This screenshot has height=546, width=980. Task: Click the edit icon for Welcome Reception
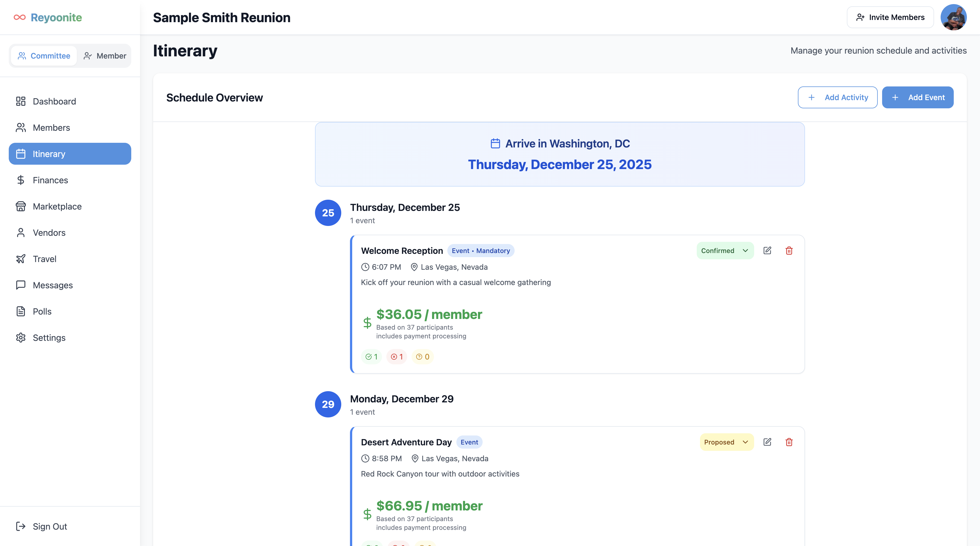click(x=767, y=250)
